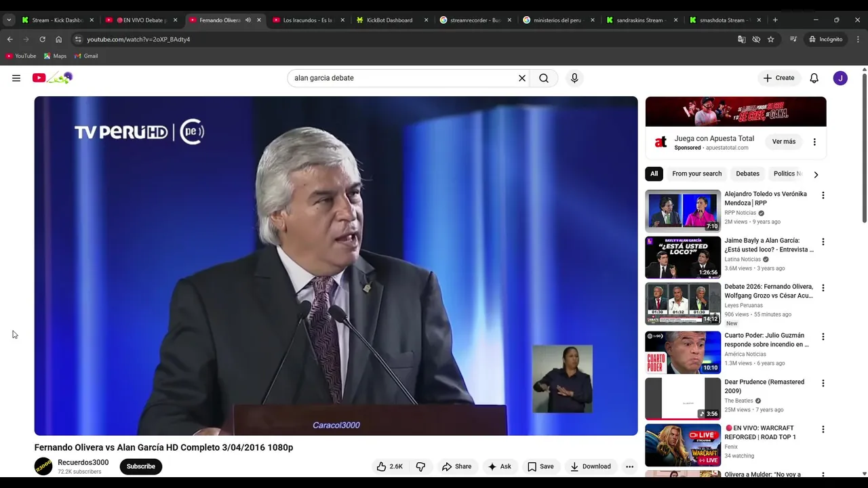Share the video
The width and height of the screenshot is (868, 488).
(456, 466)
